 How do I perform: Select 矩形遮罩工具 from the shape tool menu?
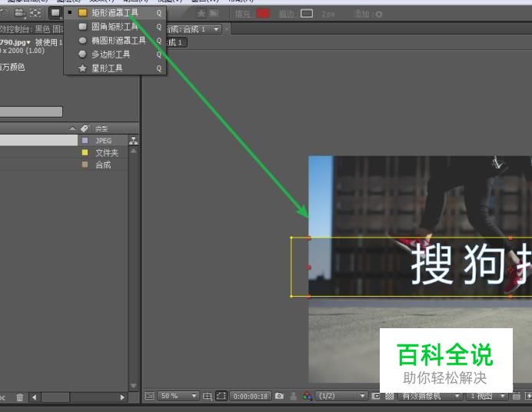[115, 13]
